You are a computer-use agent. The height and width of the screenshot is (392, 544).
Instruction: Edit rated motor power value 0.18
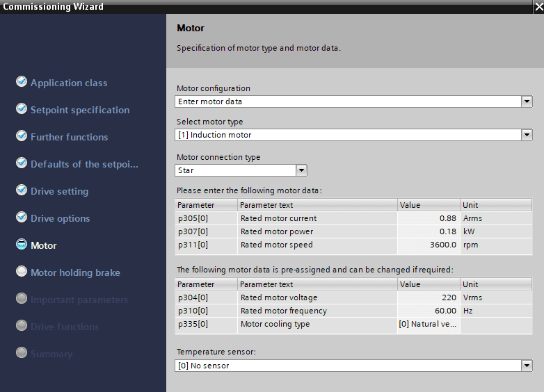click(x=429, y=231)
